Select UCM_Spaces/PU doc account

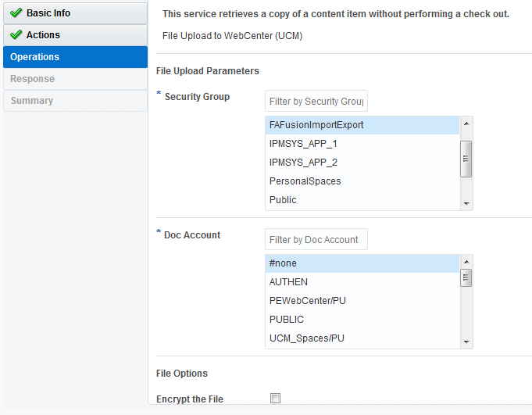tap(362, 338)
